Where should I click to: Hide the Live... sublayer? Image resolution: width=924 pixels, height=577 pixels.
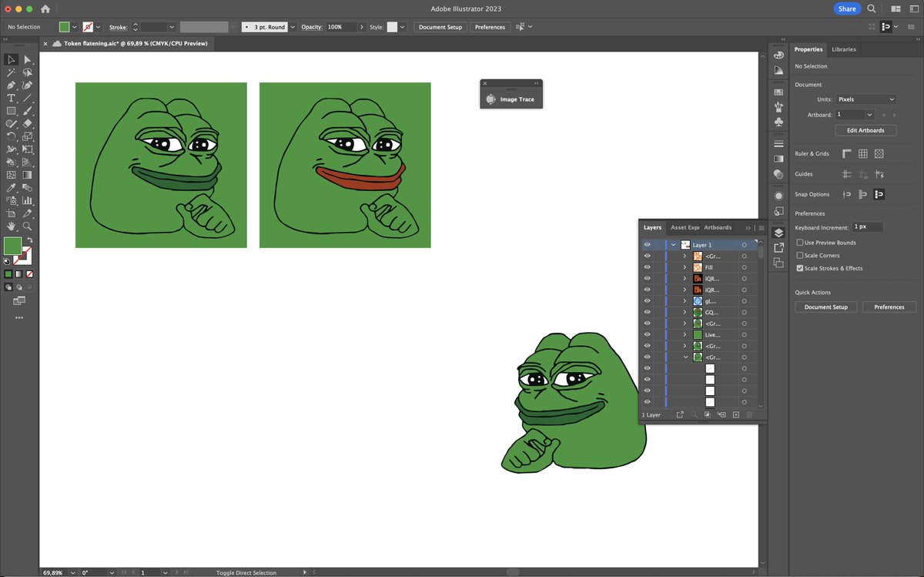point(647,335)
